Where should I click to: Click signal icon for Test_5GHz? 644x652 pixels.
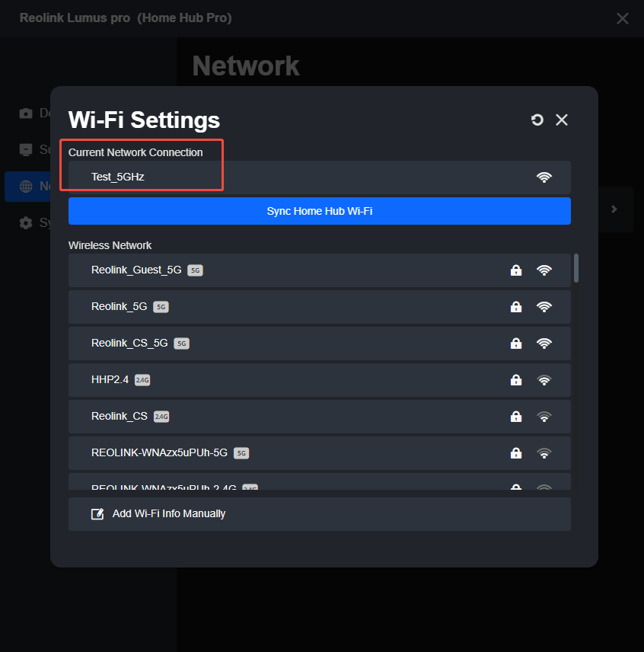pyautogui.click(x=544, y=177)
